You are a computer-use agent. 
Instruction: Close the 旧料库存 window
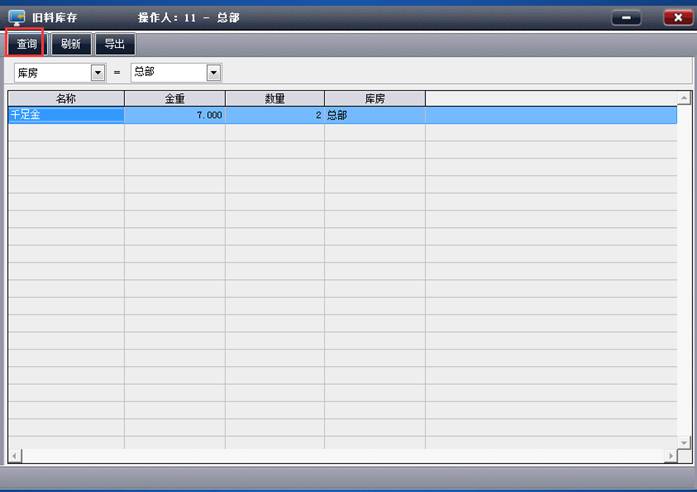[678, 18]
